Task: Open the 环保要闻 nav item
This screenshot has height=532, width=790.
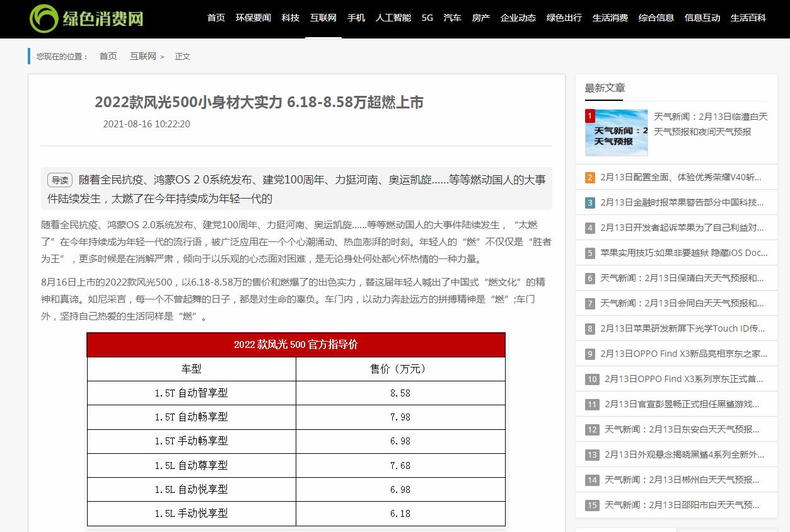Action: (x=253, y=18)
